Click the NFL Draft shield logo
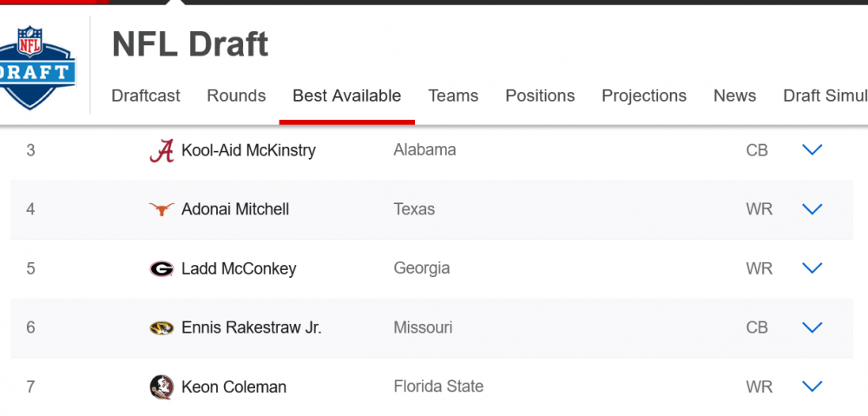This screenshot has width=868, height=416. pyautogui.click(x=36, y=66)
